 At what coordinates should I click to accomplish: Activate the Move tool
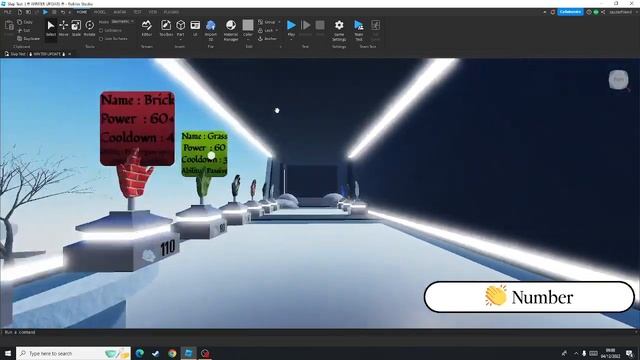tap(64, 29)
